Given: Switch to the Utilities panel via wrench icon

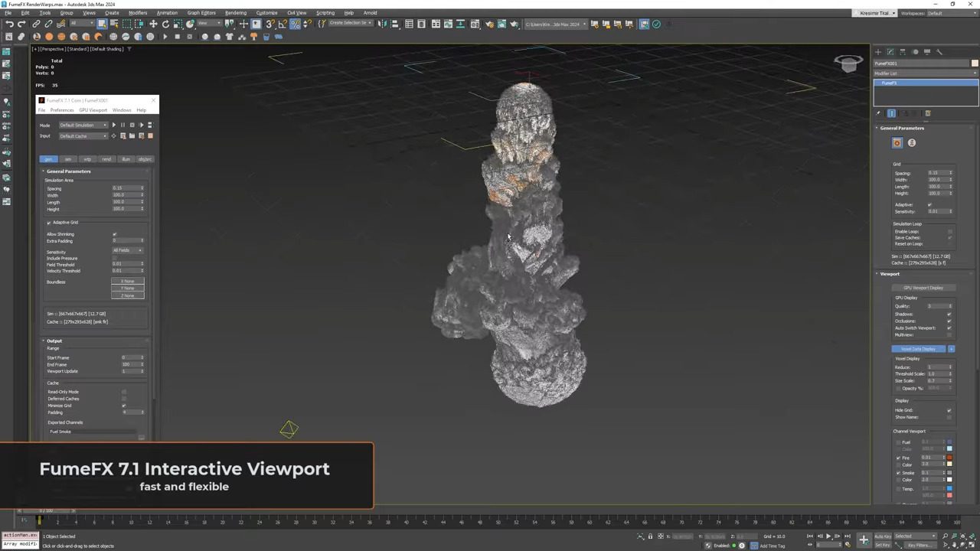Looking at the screenshot, I should (939, 51).
